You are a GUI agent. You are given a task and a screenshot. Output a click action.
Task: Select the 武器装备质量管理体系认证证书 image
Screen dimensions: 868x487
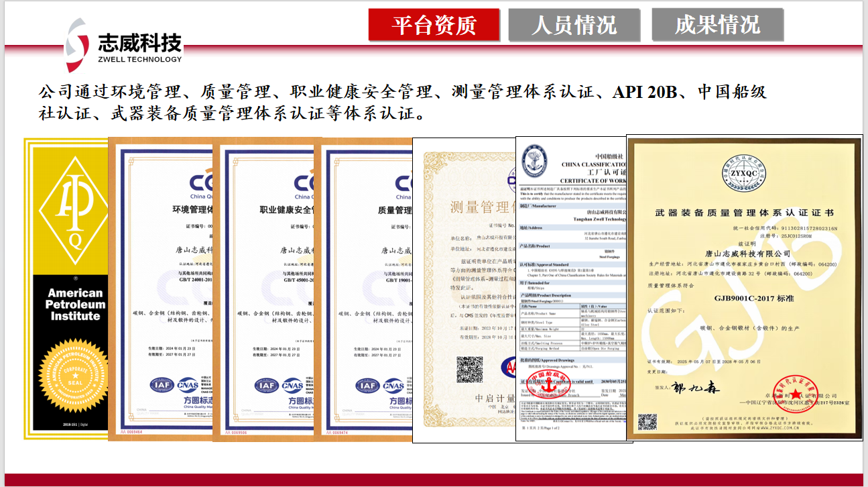coord(744,287)
